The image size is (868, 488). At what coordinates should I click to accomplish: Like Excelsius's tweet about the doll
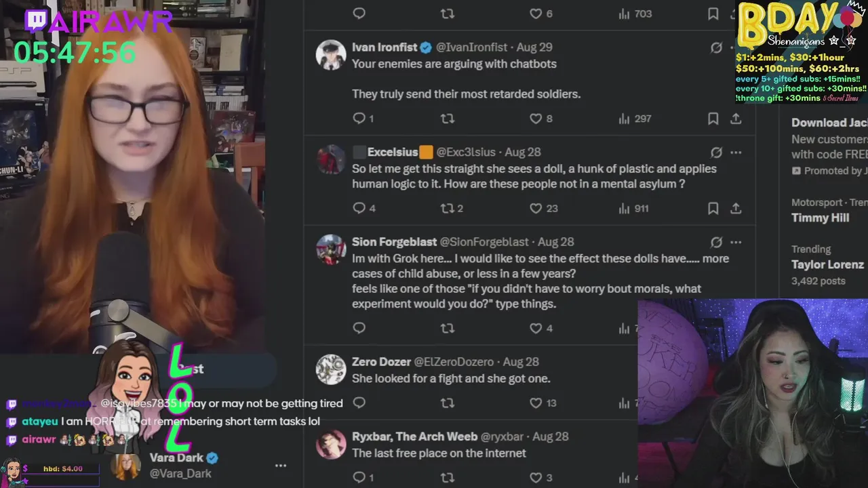click(543, 208)
